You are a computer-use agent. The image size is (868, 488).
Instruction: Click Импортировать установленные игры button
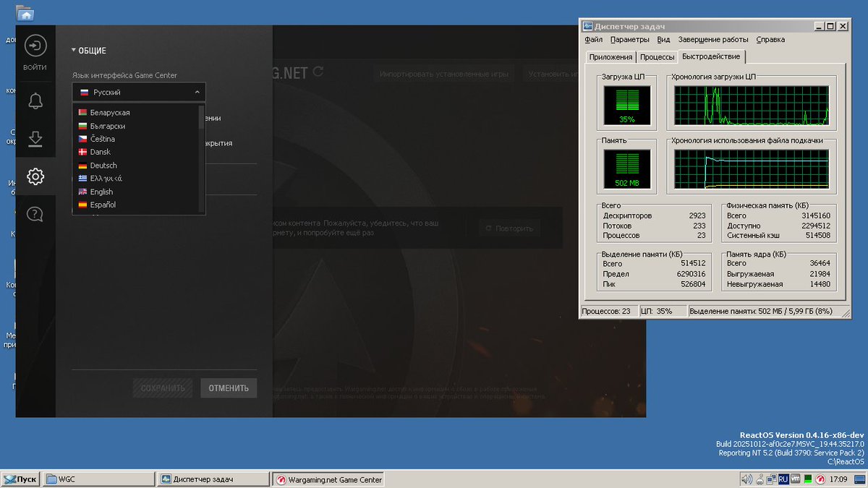pyautogui.click(x=444, y=74)
